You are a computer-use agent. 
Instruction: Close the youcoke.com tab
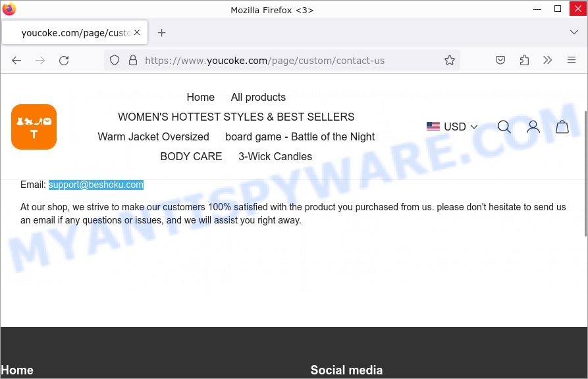coord(137,32)
